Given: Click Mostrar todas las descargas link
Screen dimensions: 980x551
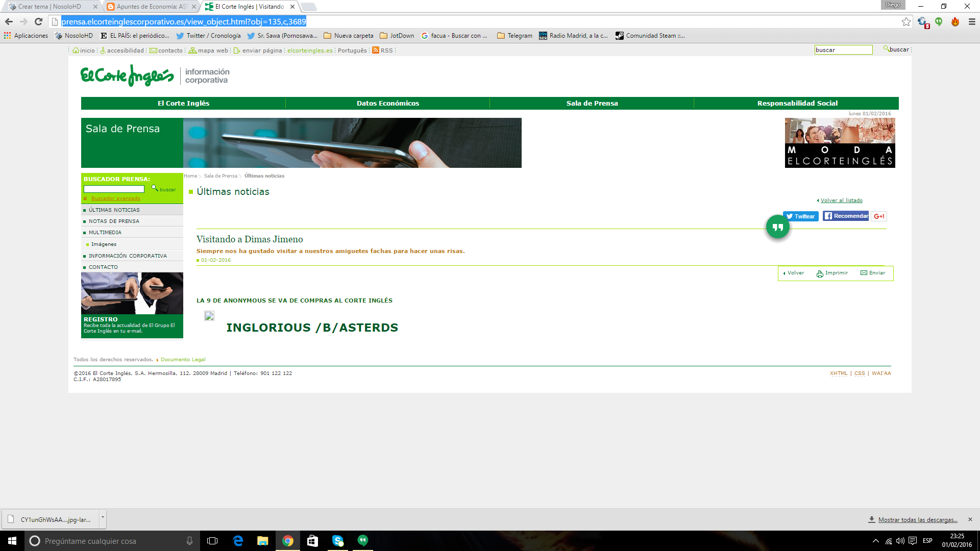Looking at the screenshot, I should (x=918, y=520).
